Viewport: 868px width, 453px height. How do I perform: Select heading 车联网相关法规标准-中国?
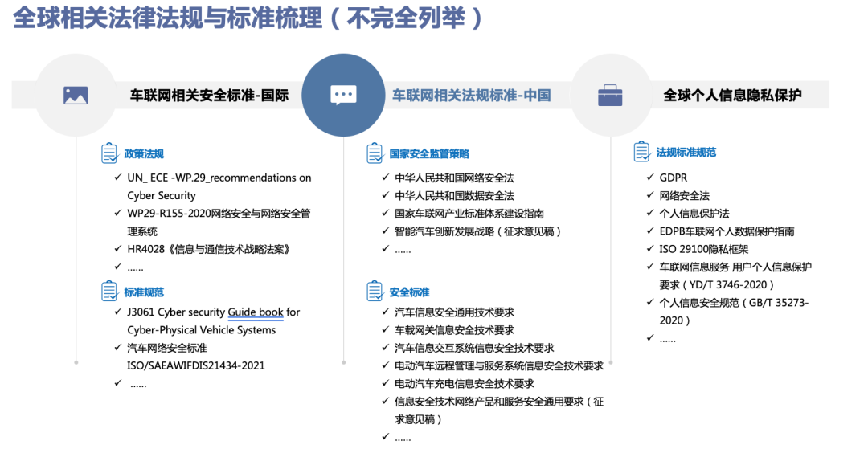pos(472,96)
